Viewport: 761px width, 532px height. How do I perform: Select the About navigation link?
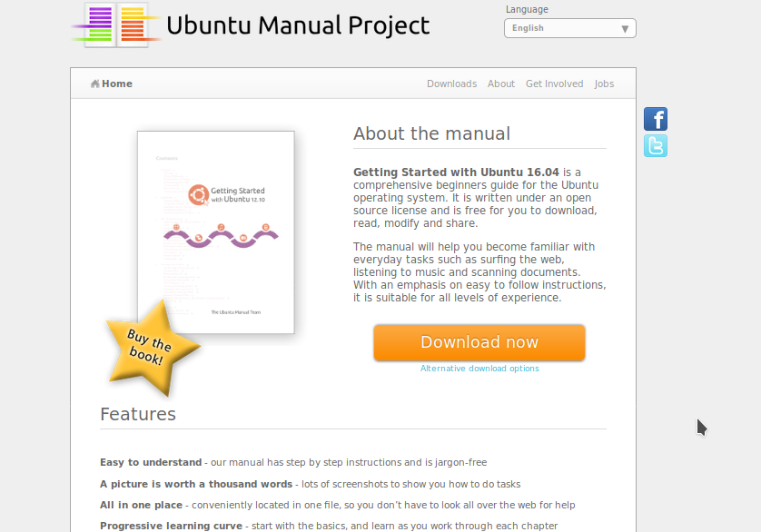click(500, 84)
